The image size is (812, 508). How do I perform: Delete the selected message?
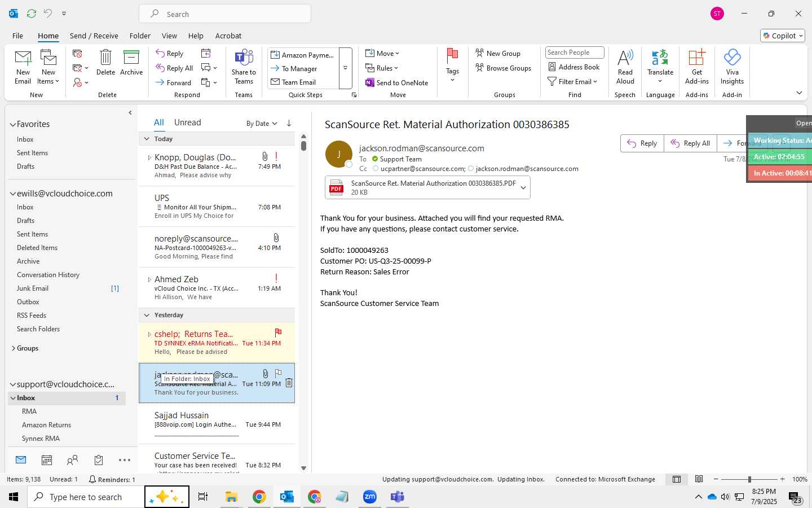105,62
